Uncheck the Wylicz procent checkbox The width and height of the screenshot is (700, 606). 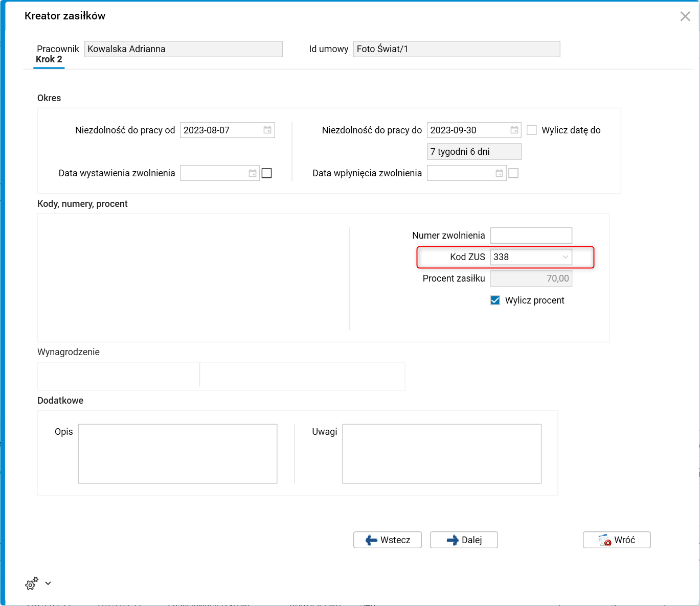[495, 300]
